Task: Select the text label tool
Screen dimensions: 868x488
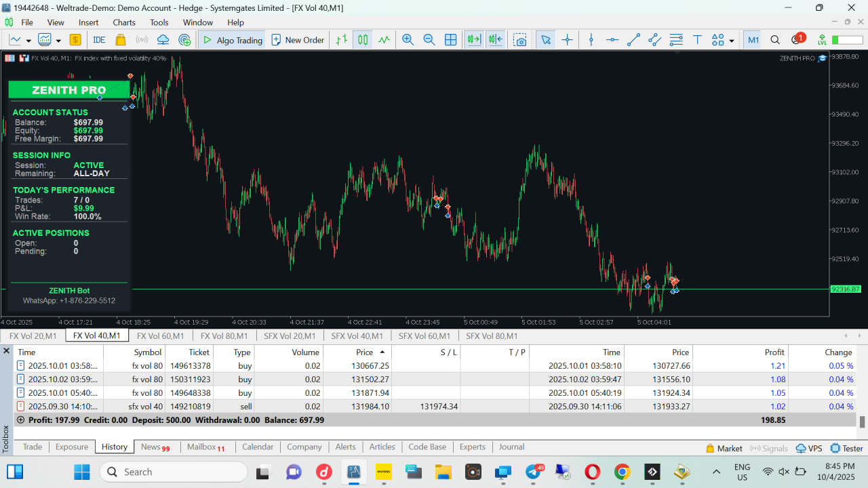Action: click(x=696, y=40)
